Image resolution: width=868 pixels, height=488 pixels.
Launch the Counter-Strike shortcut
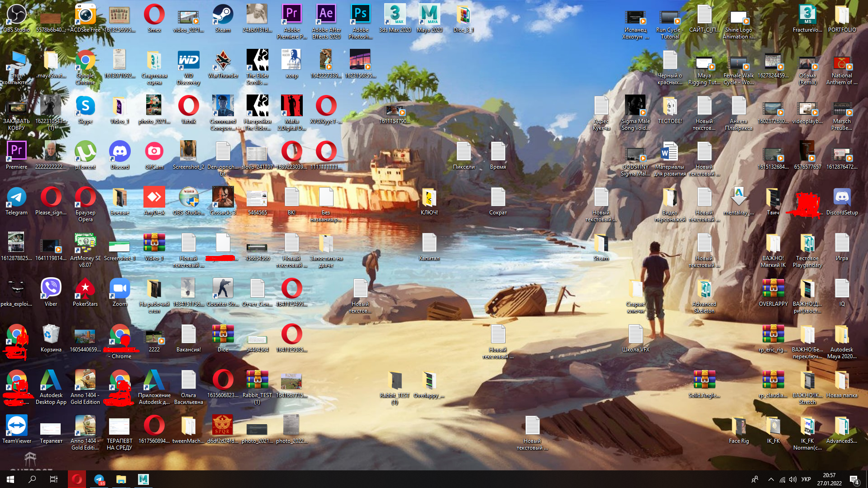pyautogui.click(x=223, y=292)
